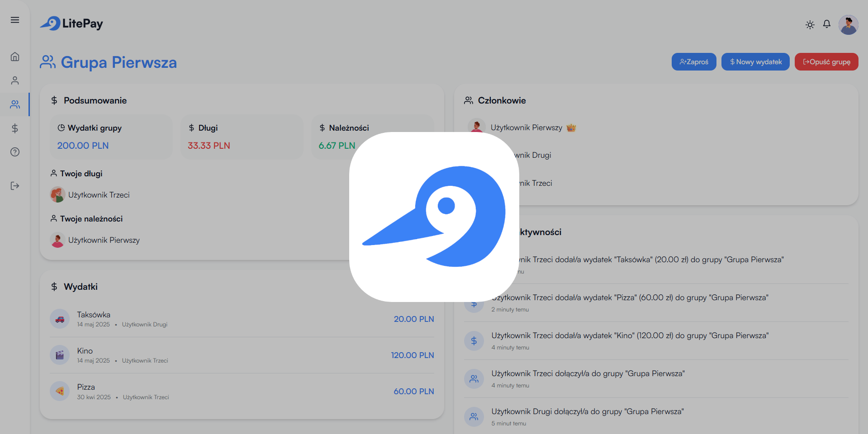This screenshot has height=434, width=868.
Task: Click the group icon of Trzeci dołączył/a activity
Action: point(474,379)
